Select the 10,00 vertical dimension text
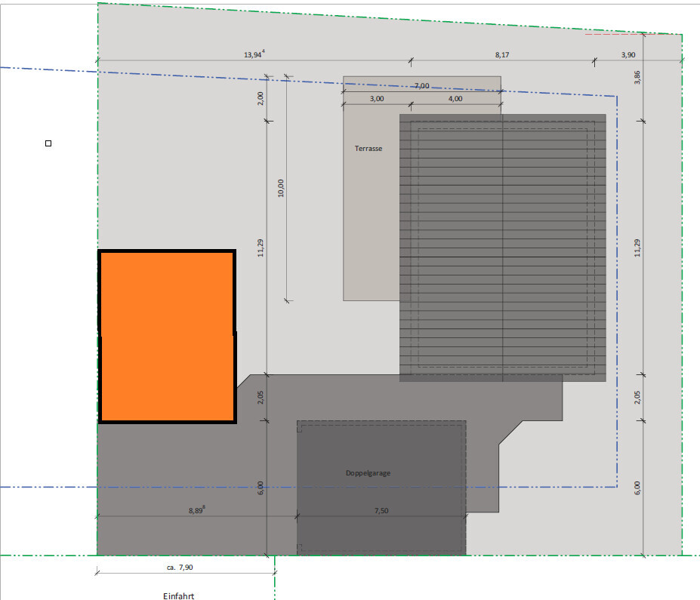 [x=281, y=187]
